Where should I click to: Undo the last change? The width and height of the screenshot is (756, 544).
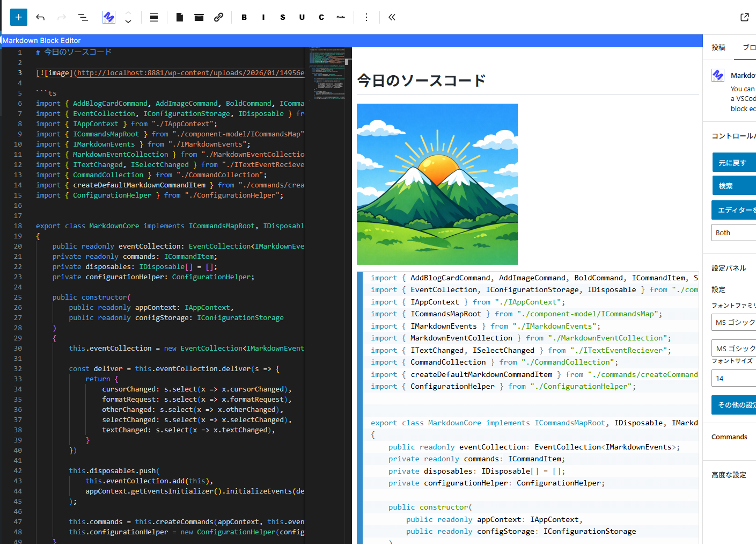pyautogui.click(x=40, y=17)
